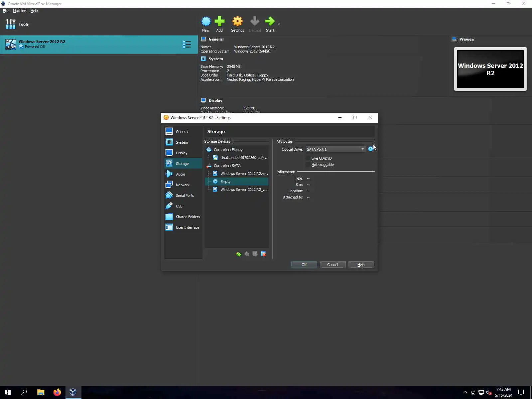Viewport: 532px width, 399px height.
Task: Select Windows Server 2012 R2.v... disk entry
Action: (236, 174)
